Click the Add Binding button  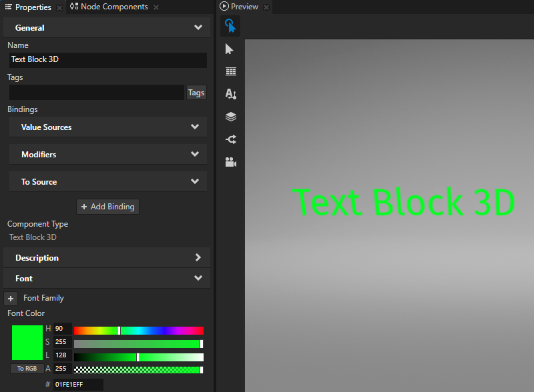click(x=107, y=206)
